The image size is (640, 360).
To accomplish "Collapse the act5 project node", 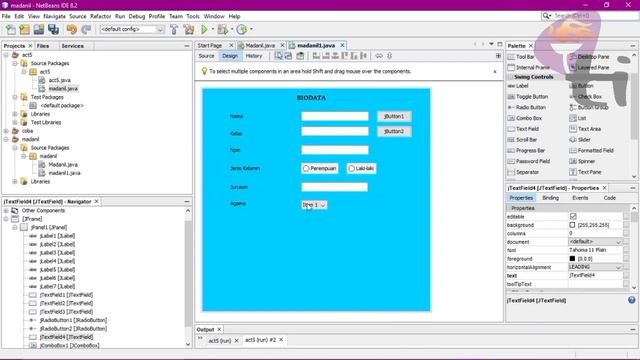I will tap(6, 55).
